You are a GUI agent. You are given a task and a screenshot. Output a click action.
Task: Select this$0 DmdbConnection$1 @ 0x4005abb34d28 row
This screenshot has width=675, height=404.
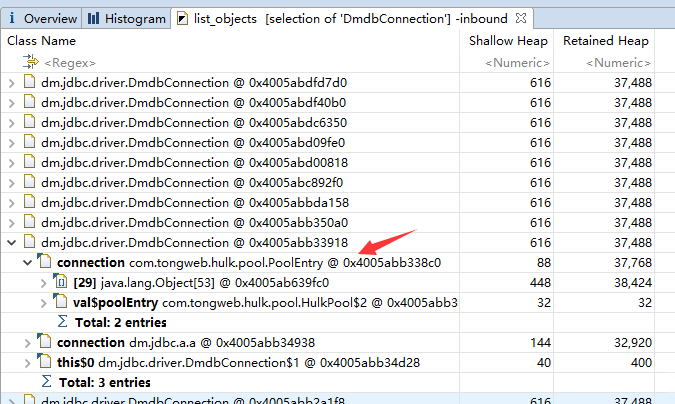(x=327, y=363)
